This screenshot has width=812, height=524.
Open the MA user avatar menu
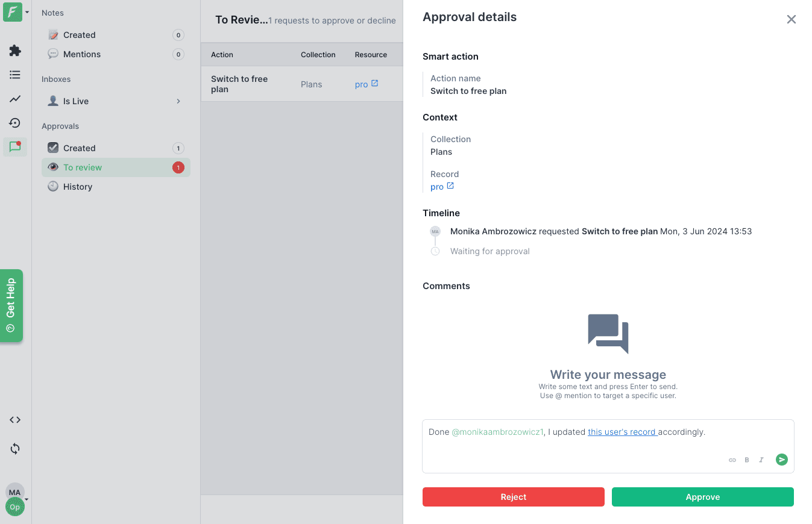coord(14,491)
